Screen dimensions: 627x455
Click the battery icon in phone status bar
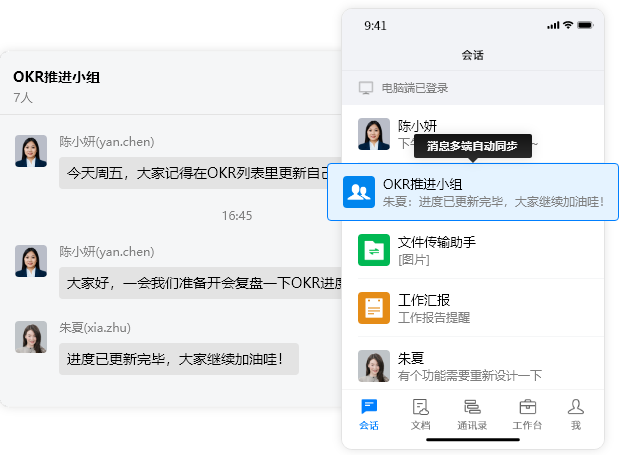click(x=585, y=25)
